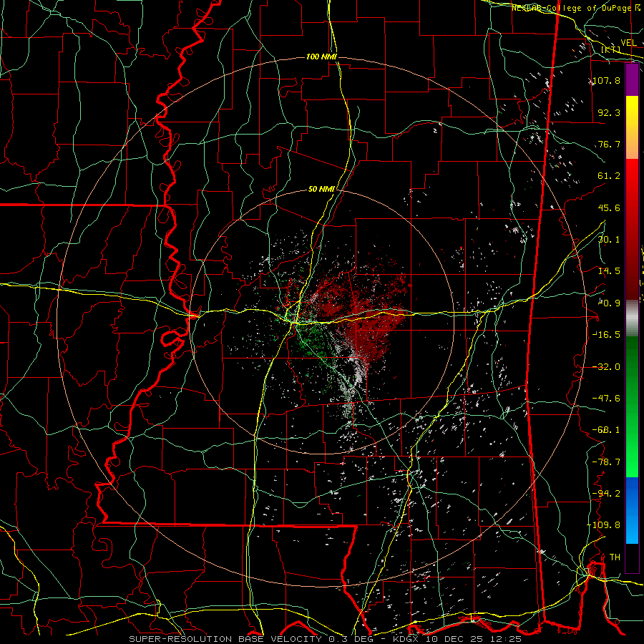Select the 14.5 velocity scale value

609,271
